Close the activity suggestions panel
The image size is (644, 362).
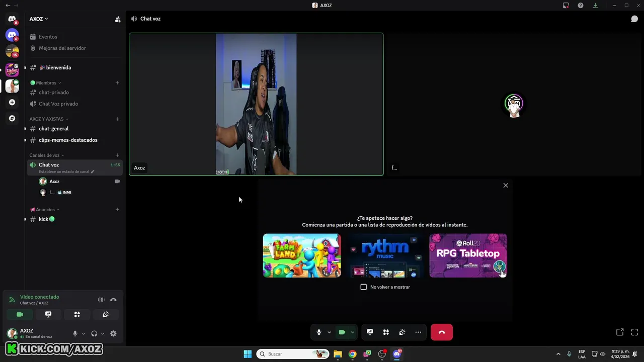click(506, 186)
